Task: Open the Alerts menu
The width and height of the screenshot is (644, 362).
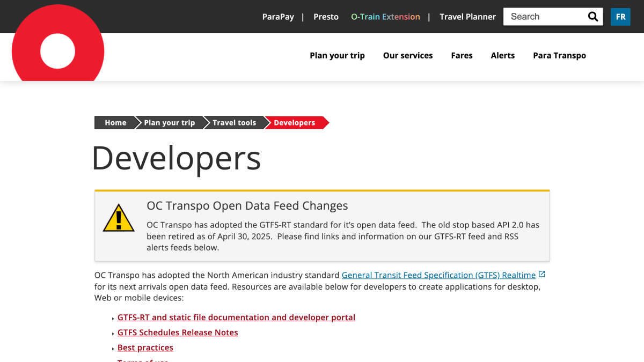Action: (503, 55)
